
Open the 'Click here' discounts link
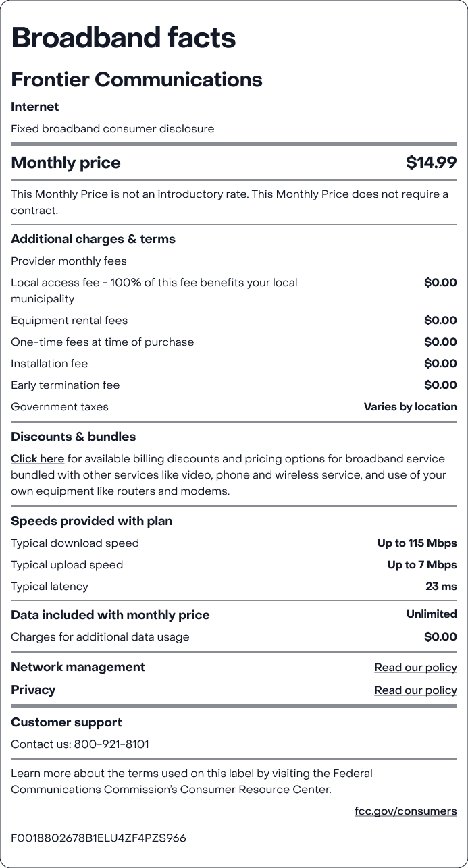37,459
